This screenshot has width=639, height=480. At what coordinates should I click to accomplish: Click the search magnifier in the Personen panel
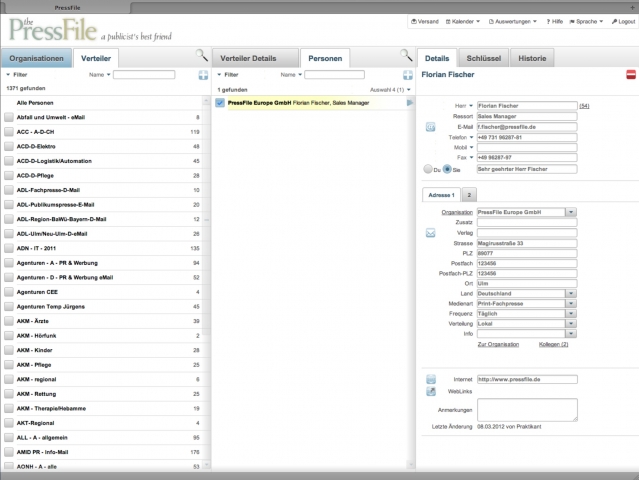point(405,56)
